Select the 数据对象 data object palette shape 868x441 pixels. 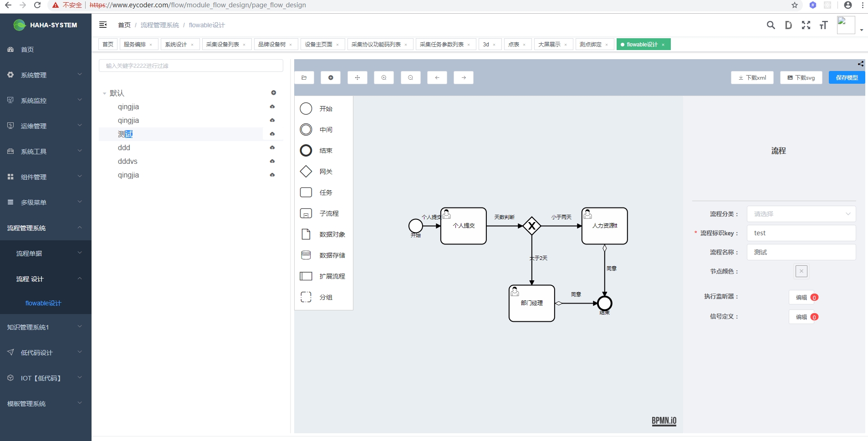coord(306,234)
